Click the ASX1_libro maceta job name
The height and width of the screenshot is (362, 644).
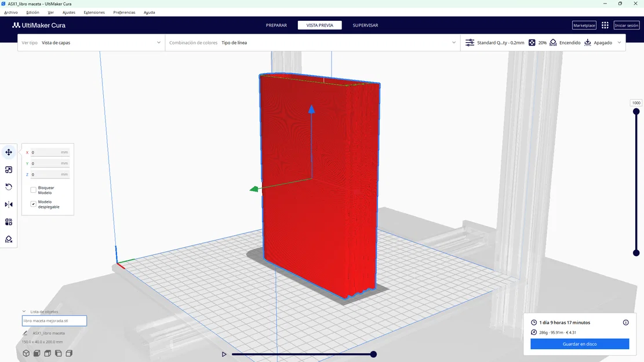pyautogui.click(x=49, y=333)
